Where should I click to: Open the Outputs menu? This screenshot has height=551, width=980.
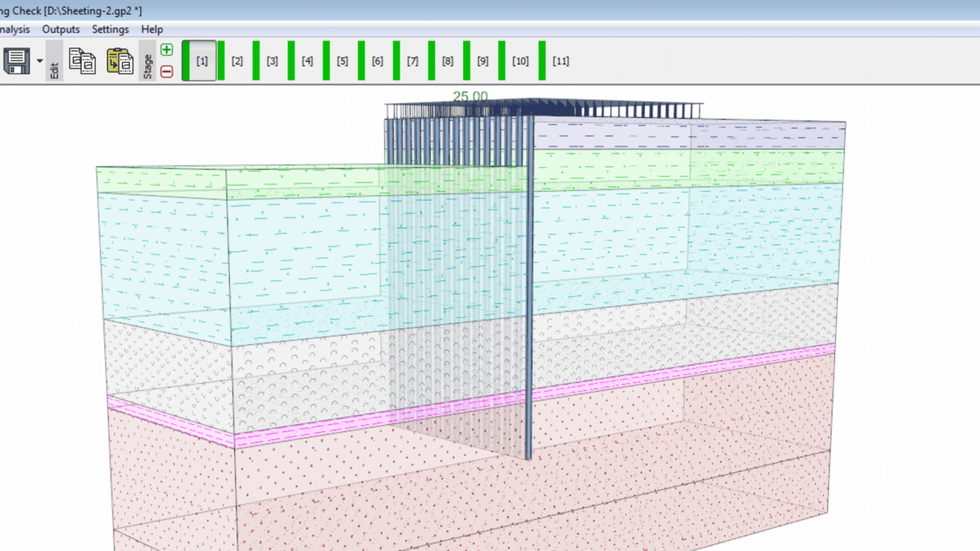click(x=61, y=29)
